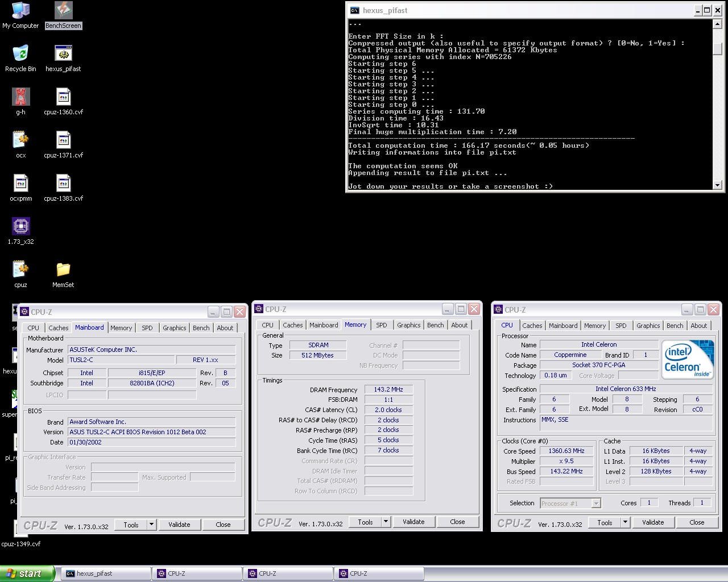Open SPD tab in Memory window
The image size is (728, 582).
[382, 325]
